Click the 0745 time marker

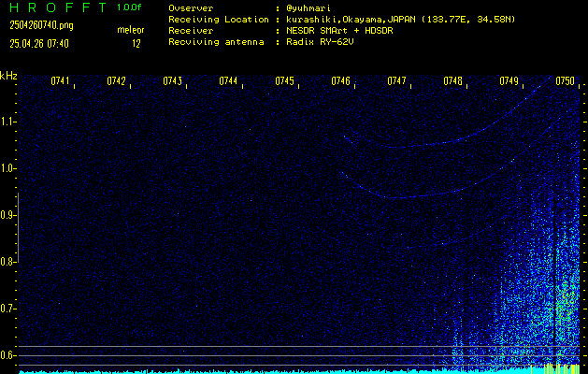point(284,80)
